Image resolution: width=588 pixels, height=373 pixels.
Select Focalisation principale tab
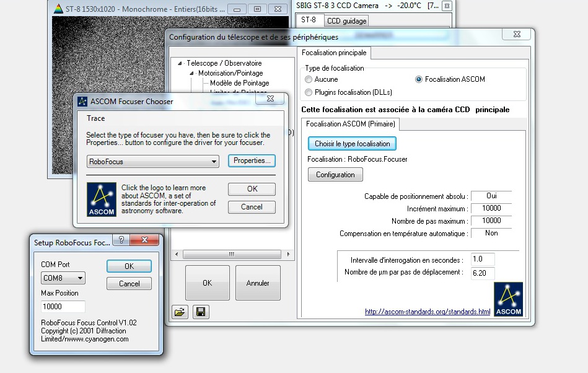pos(334,53)
